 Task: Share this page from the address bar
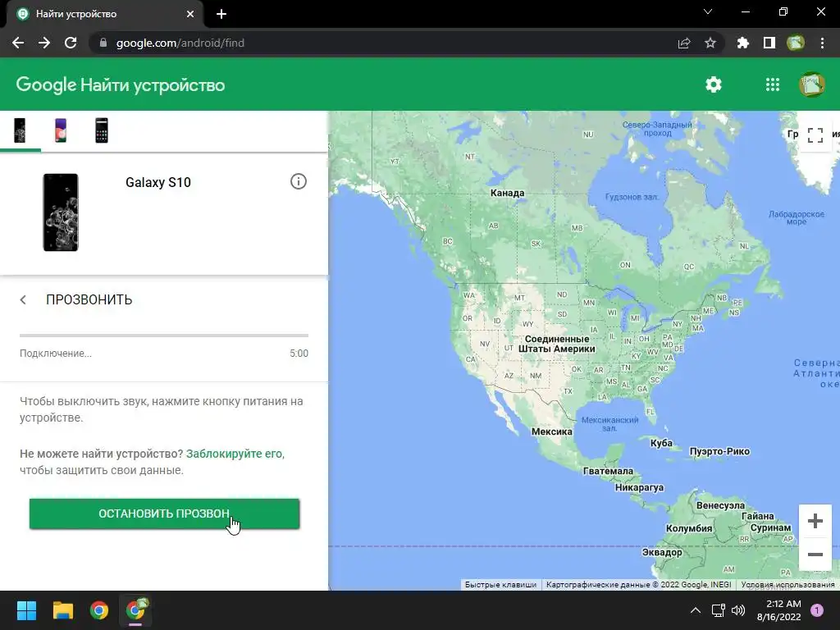pyautogui.click(x=684, y=43)
